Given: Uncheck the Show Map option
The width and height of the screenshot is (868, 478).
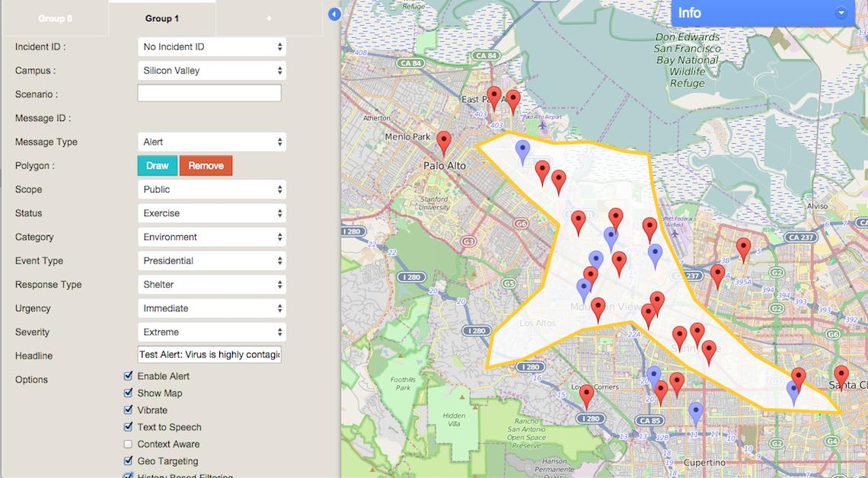Looking at the screenshot, I should (x=129, y=393).
